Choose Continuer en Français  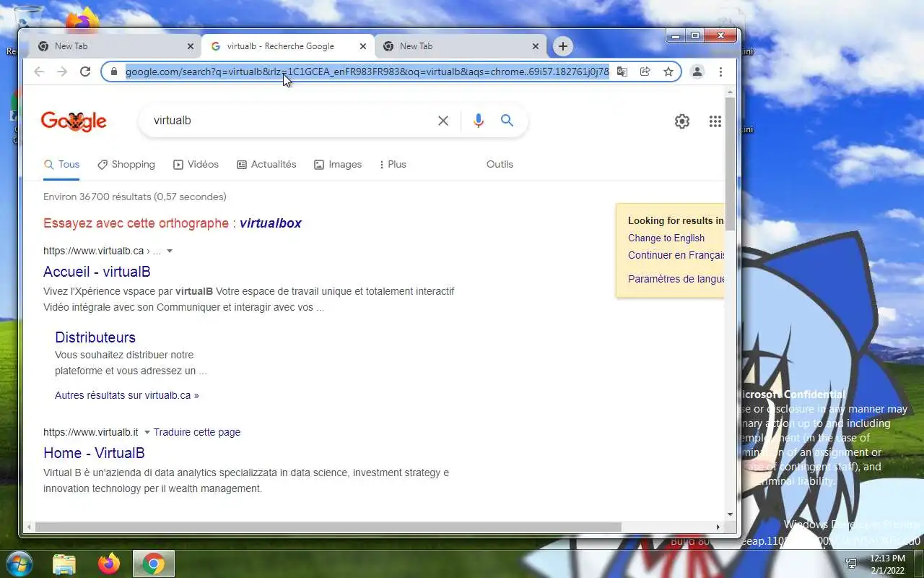click(x=676, y=256)
